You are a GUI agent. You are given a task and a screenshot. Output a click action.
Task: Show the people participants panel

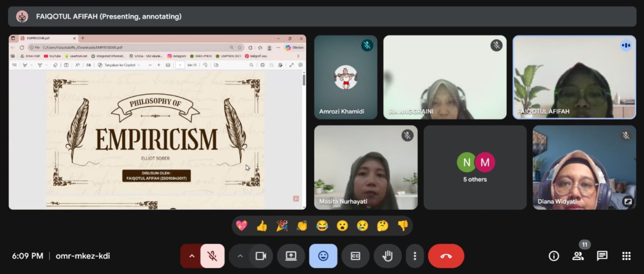[x=578, y=256]
